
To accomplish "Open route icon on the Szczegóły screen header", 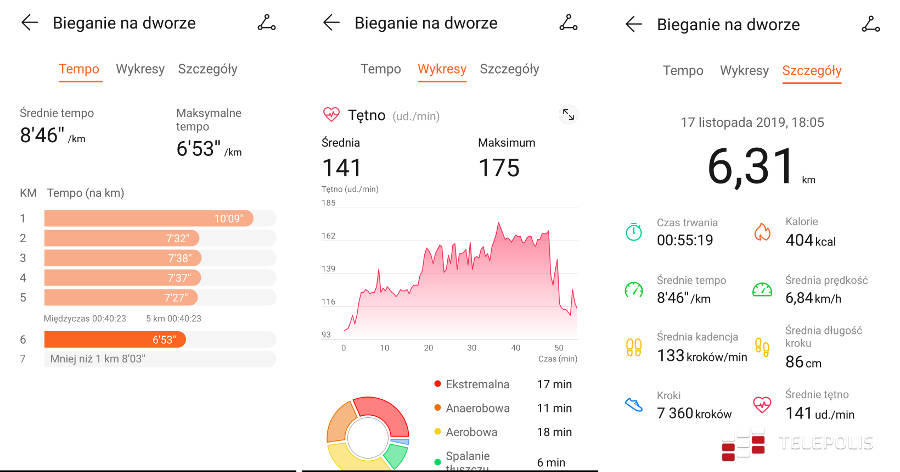I will 871,24.
